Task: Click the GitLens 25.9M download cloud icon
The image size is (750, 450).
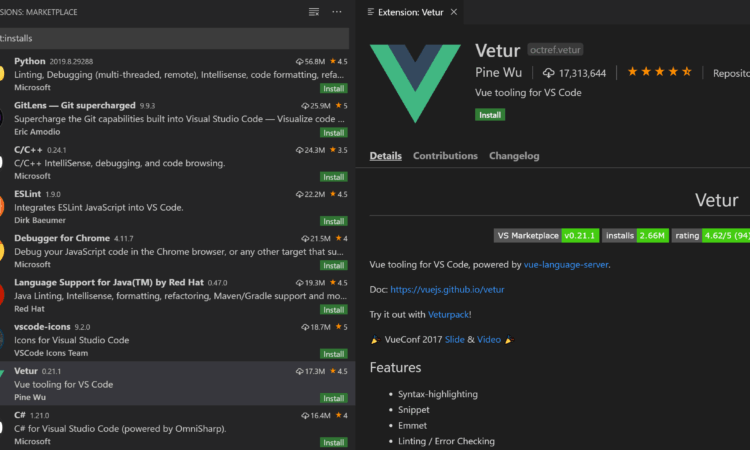Action: click(x=305, y=106)
